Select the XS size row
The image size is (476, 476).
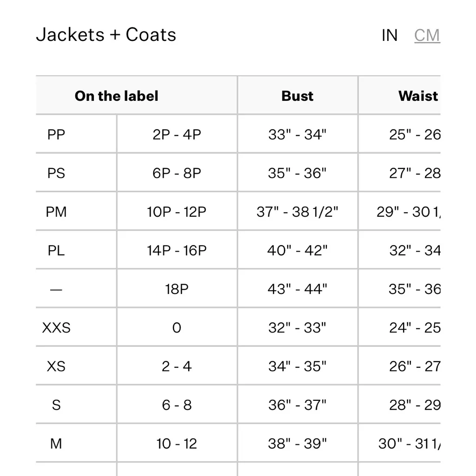click(56, 366)
